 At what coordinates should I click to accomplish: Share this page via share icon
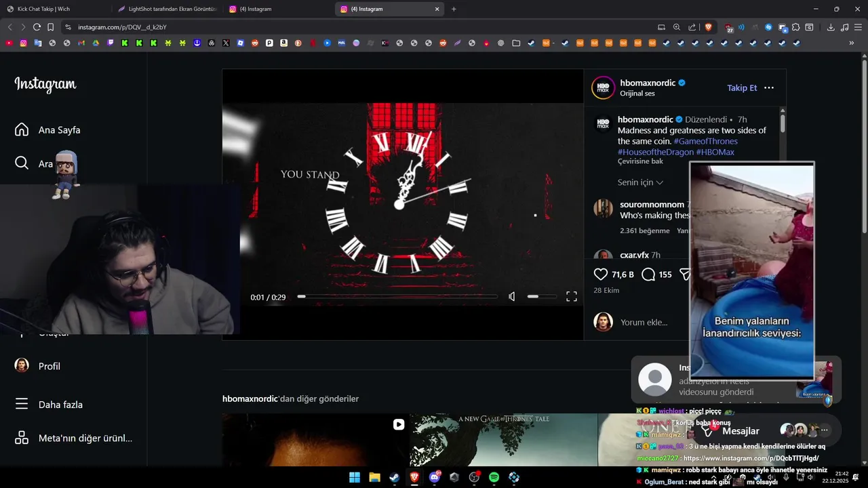[692, 27]
